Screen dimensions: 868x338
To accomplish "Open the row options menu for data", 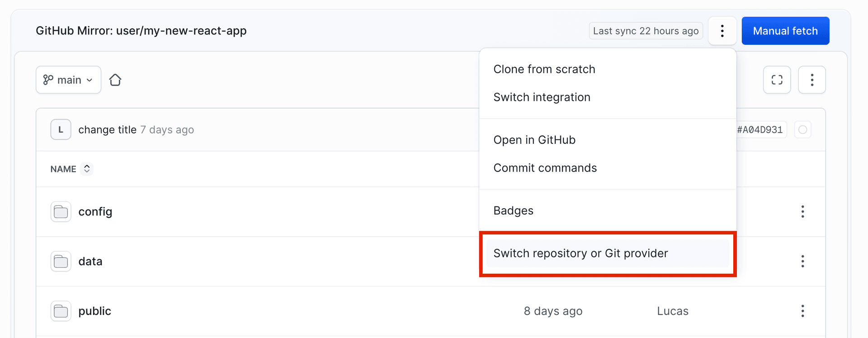I will click(802, 261).
